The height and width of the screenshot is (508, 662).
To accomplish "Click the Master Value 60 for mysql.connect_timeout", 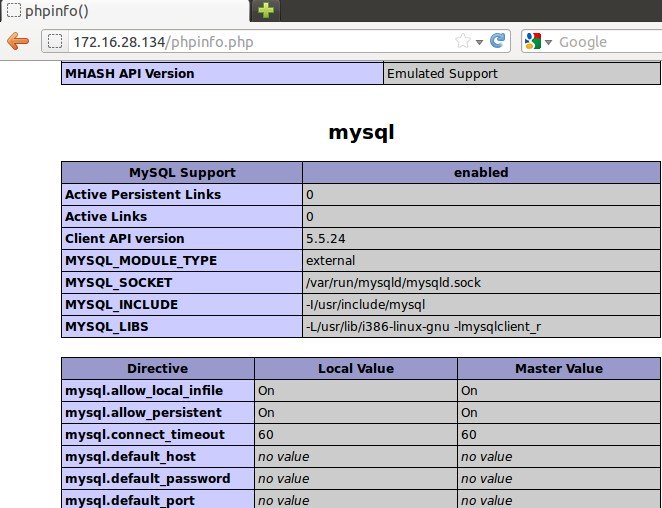I will pos(469,435).
